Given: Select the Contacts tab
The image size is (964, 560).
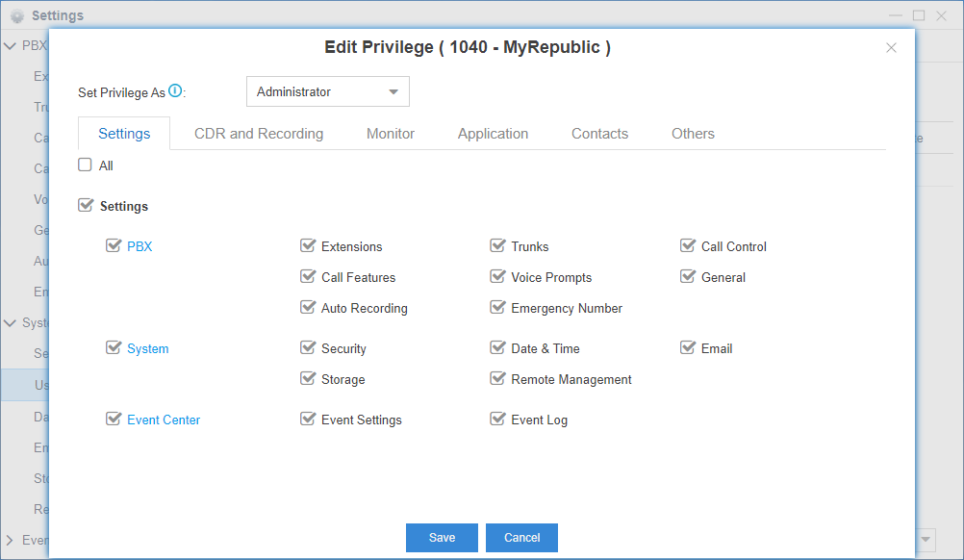Looking at the screenshot, I should click(599, 134).
